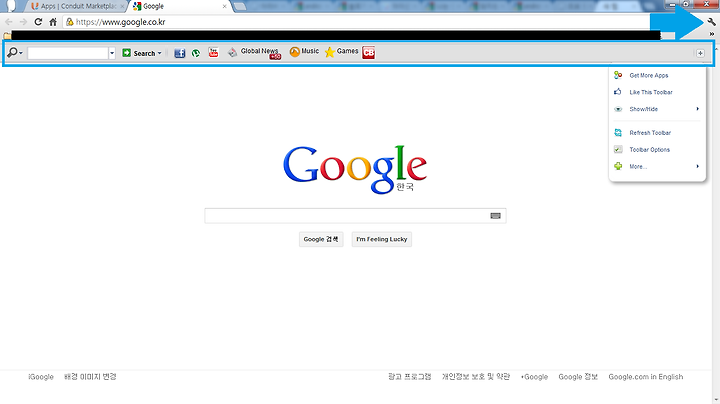Click the site security lock icon
The image size is (720, 404).
click(x=70, y=22)
